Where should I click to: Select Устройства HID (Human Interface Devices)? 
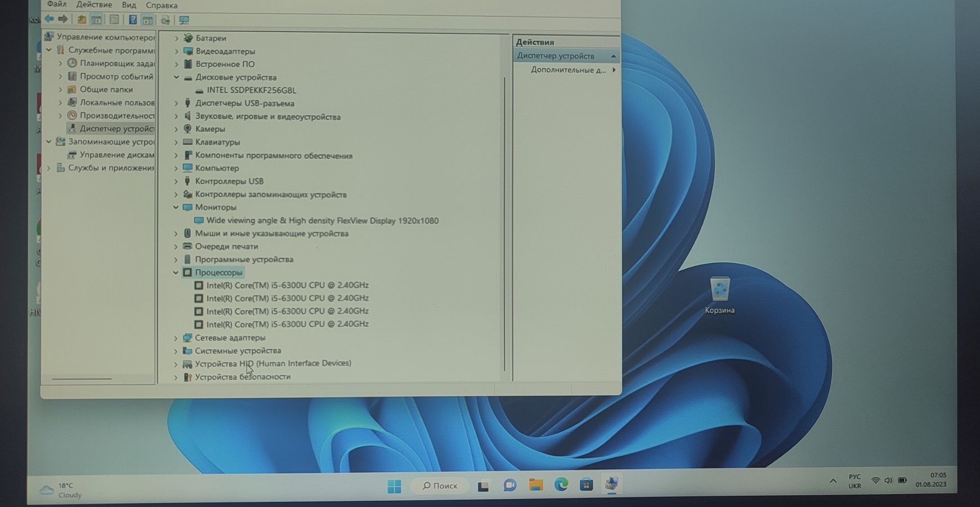[273, 364]
